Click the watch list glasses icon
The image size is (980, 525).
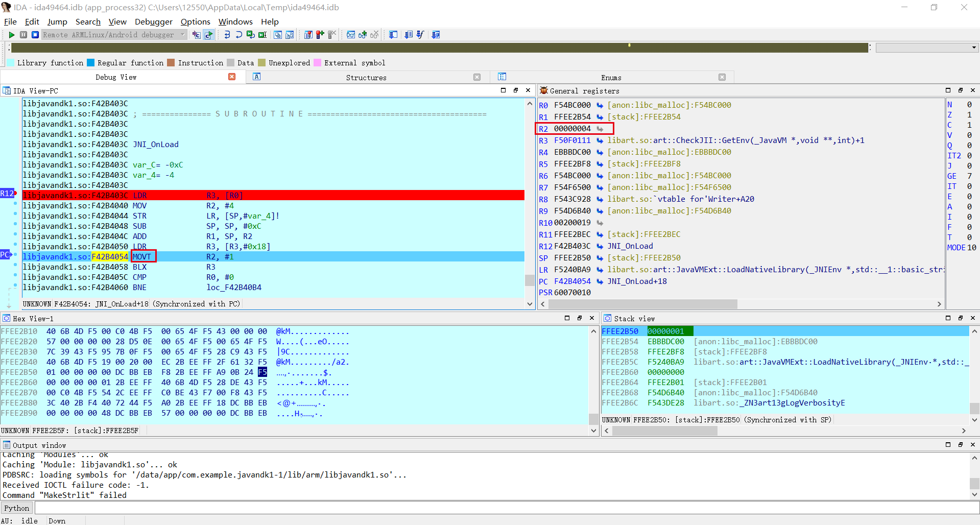(351, 35)
